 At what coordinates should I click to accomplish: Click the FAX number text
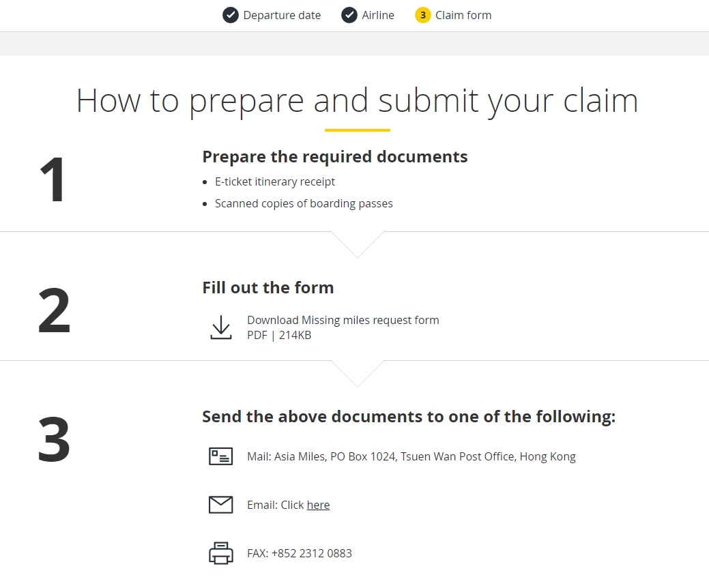[x=300, y=553]
